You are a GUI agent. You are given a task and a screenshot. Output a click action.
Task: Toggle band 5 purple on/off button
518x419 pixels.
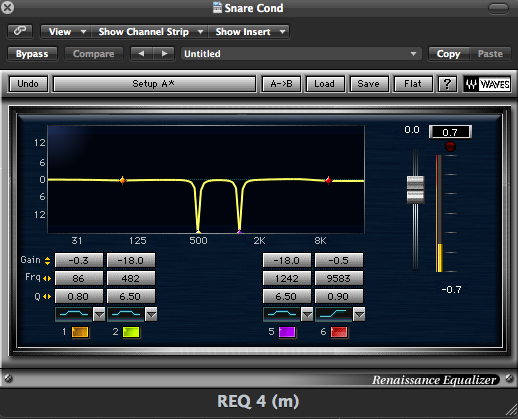tap(287, 332)
